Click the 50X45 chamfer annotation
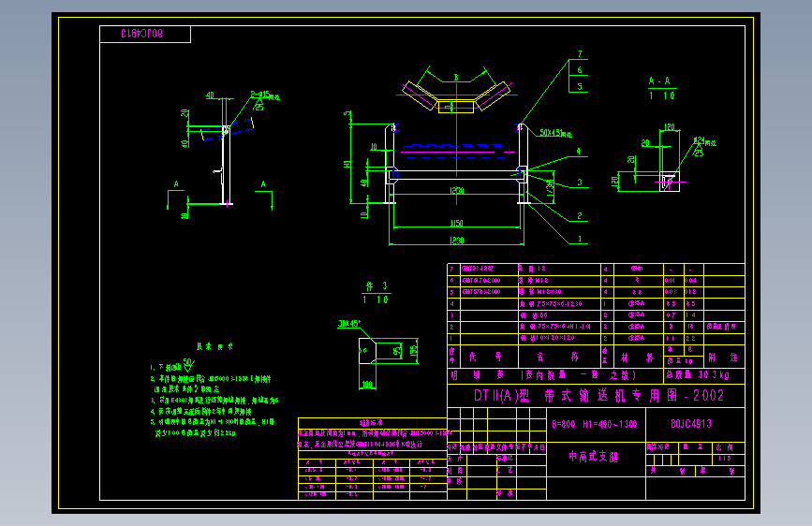The height and width of the screenshot is (526, 812). tap(555, 133)
